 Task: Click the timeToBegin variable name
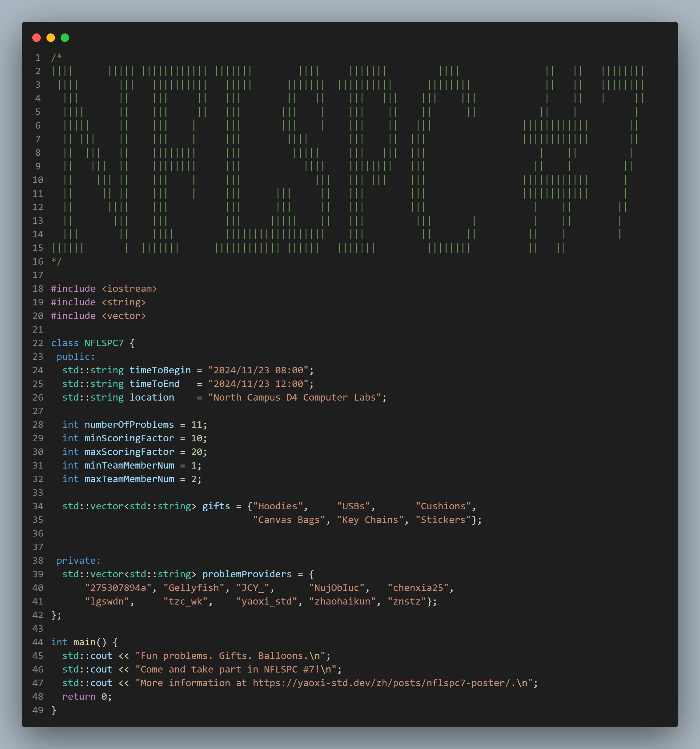(160, 370)
